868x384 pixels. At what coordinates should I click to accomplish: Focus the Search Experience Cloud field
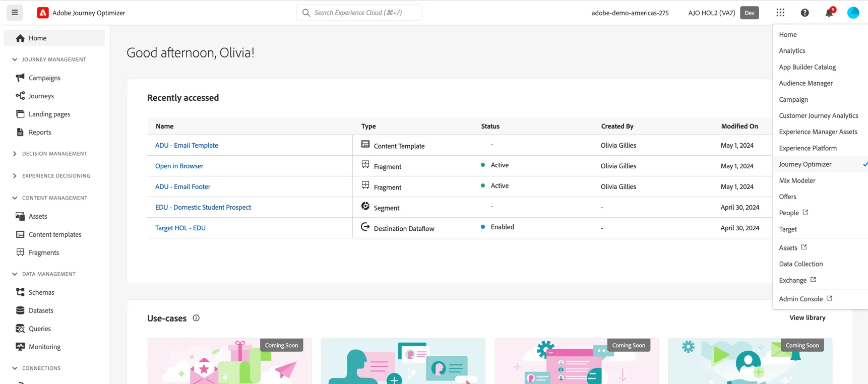[x=359, y=13]
